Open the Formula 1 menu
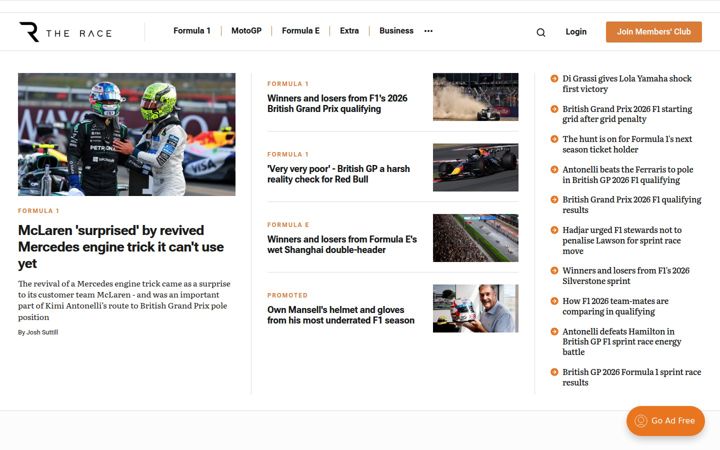 [192, 31]
